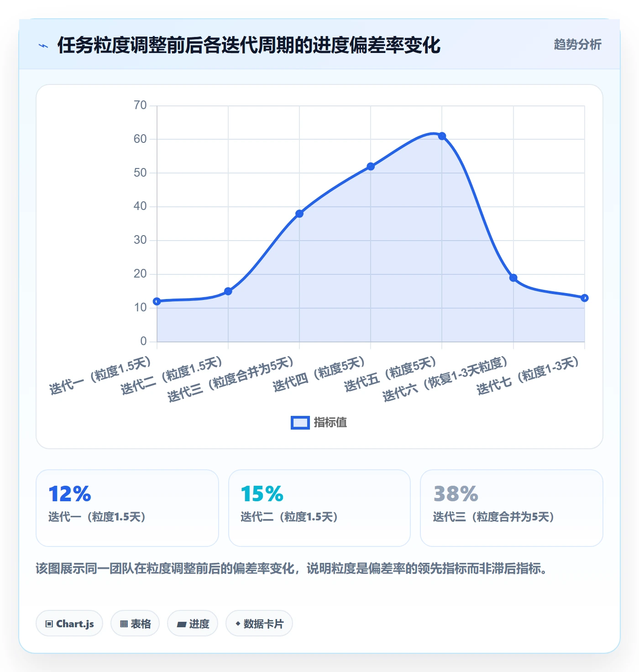Screen dimensions: 639x672
Task: Select the 迭代七 data point at 13
Action: [585, 298]
